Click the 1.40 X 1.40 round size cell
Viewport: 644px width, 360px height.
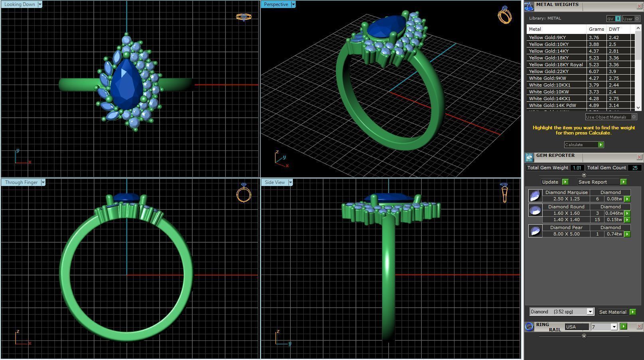566,220
